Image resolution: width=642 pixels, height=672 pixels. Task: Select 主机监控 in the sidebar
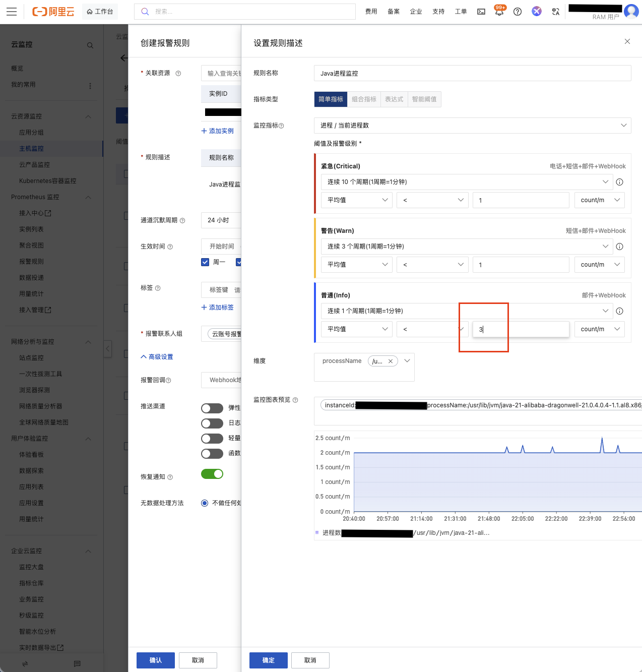coord(31,148)
